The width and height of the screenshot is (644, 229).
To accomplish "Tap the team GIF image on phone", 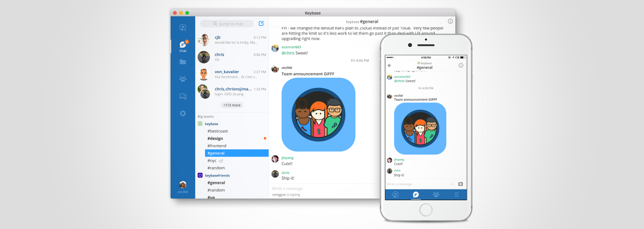I will coord(420,128).
